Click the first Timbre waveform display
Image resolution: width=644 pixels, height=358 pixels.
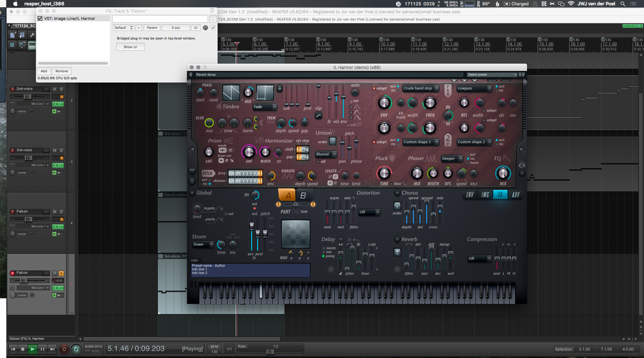coord(231,93)
